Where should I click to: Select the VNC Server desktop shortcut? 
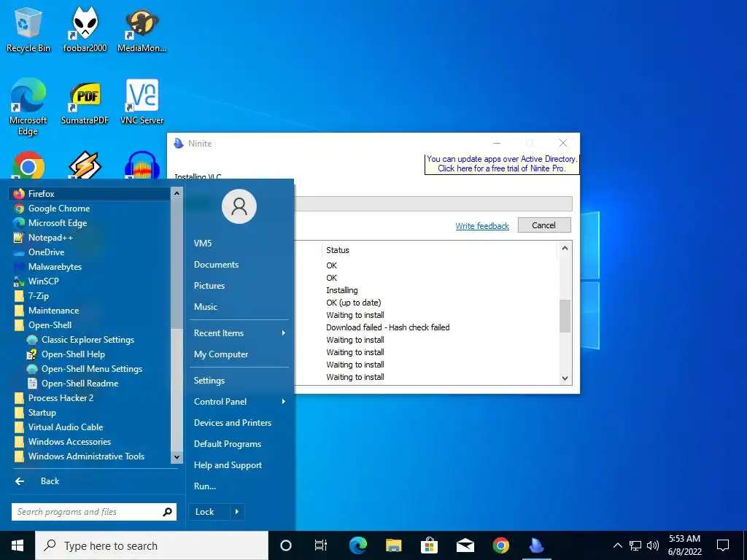[142, 102]
